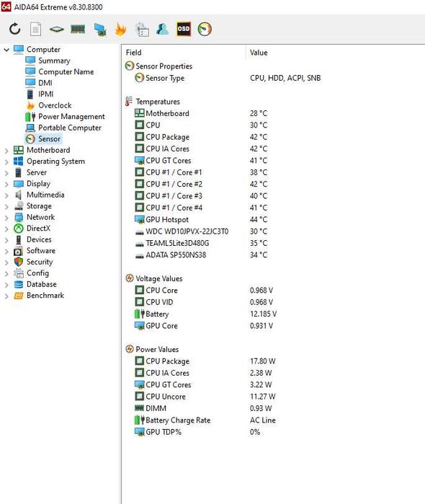Open the user account toolbar icon

pyautogui.click(x=163, y=29)
